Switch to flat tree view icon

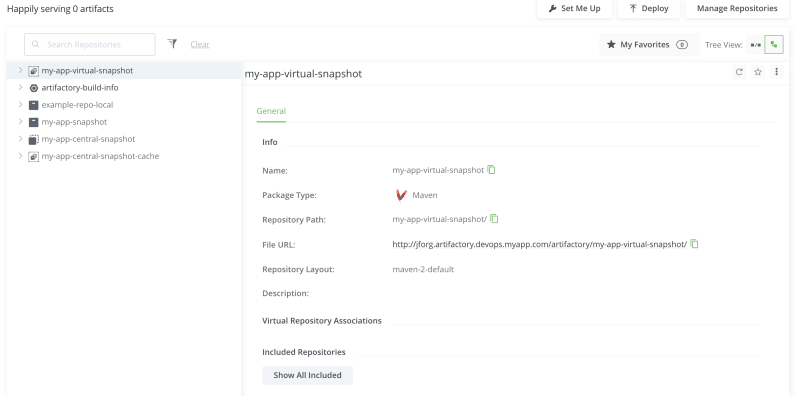[756, 45]
